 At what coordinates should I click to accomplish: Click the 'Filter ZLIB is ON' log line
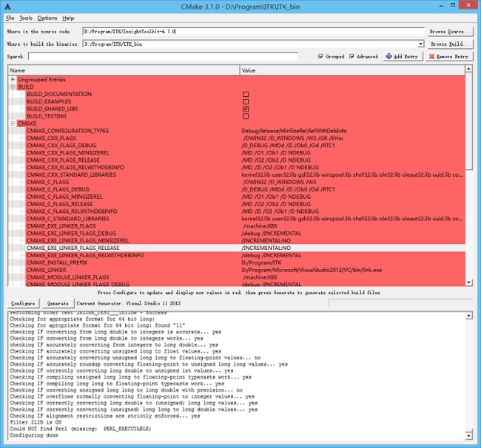[36, 422]
